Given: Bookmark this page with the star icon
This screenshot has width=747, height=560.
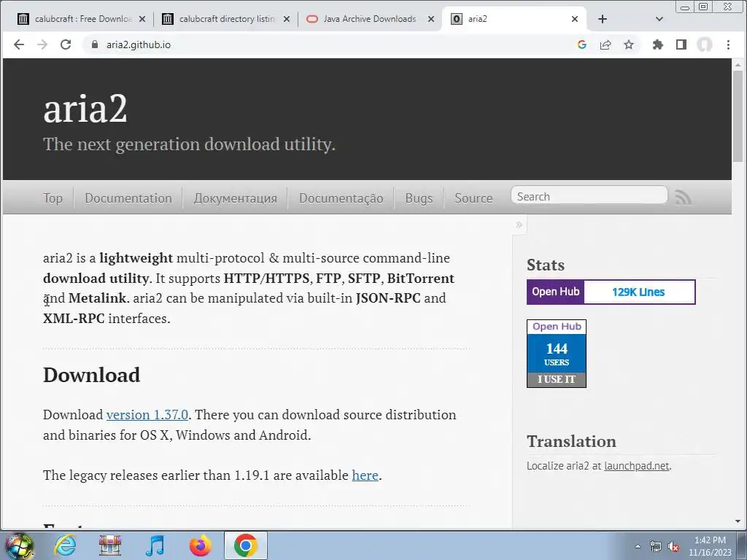Looking at the screenshot, I should [629, 44].
